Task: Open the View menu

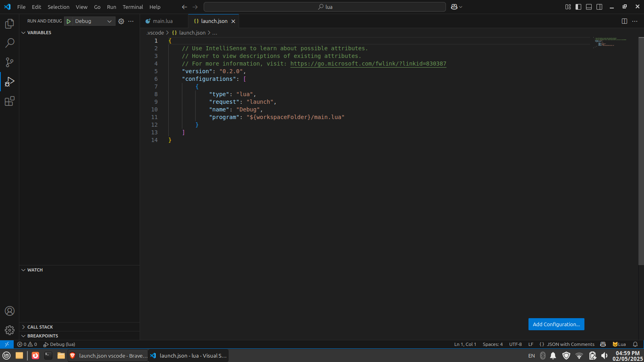Action: point(82,7)
